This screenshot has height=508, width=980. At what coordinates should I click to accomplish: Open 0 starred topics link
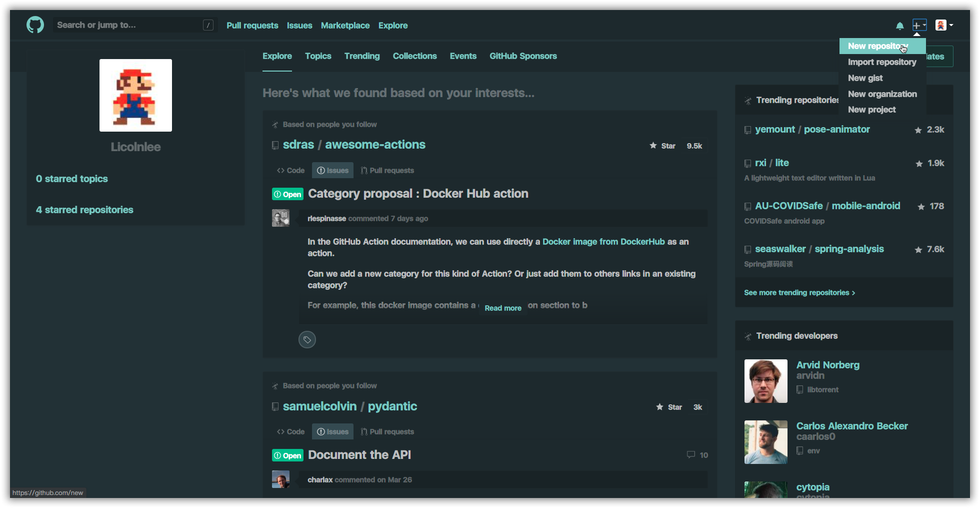(x=71, y=179)
